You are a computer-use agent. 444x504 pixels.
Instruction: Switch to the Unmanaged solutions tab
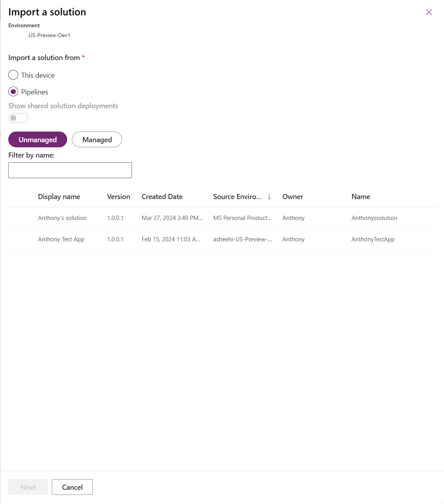(38, 139)
